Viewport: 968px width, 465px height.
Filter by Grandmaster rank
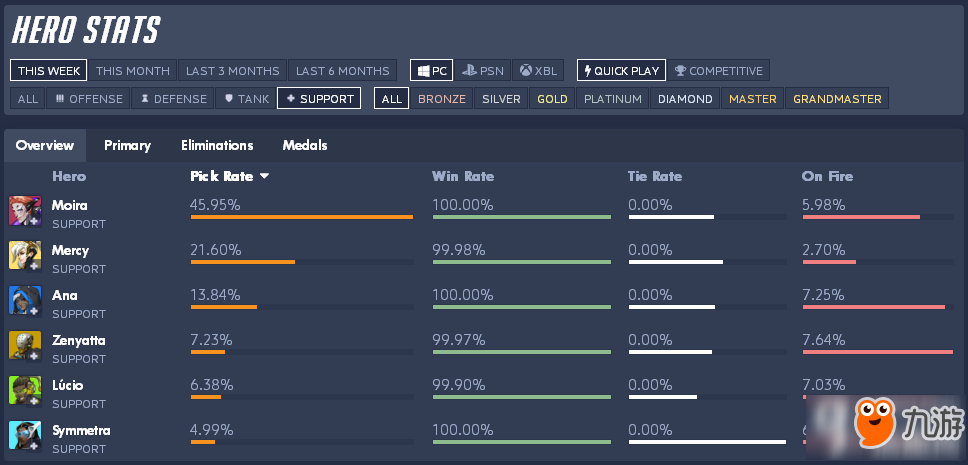pyautogui.click(x=837, y=99)
